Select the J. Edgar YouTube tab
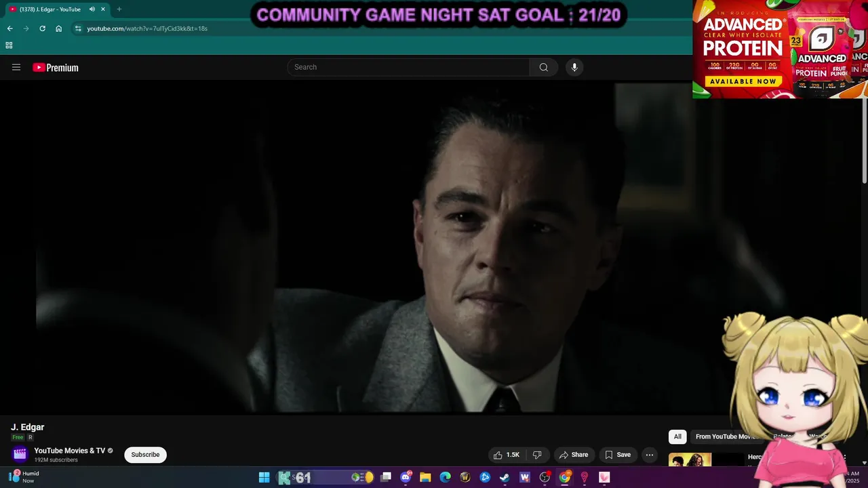The height and width of the screenshot is (488, 868). (58, 9)
